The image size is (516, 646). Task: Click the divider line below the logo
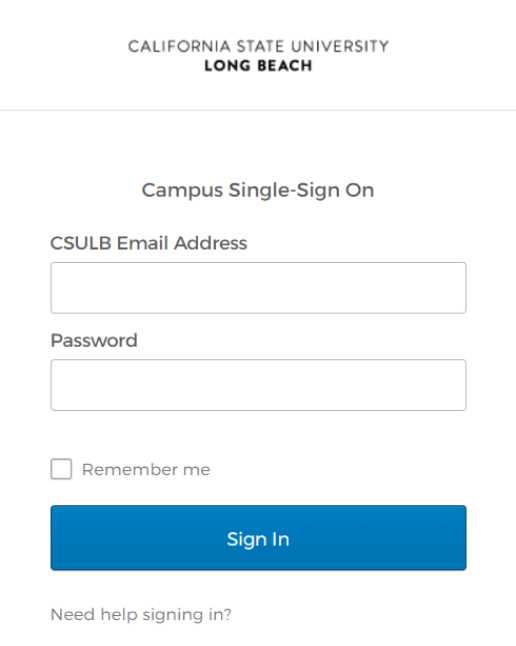point(258,110)
